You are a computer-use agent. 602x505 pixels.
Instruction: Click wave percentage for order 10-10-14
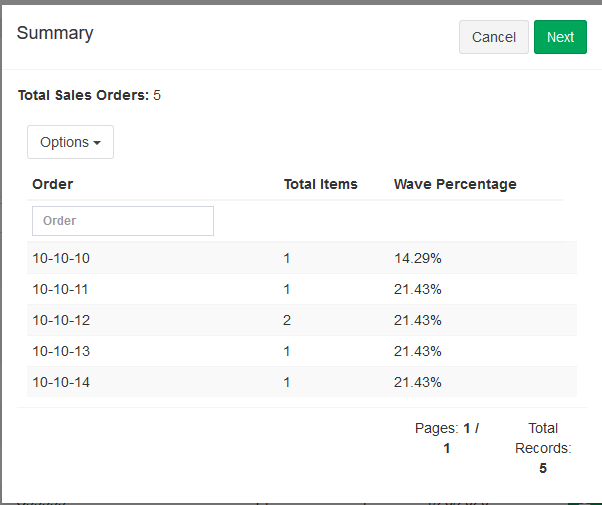coord(418,382)
